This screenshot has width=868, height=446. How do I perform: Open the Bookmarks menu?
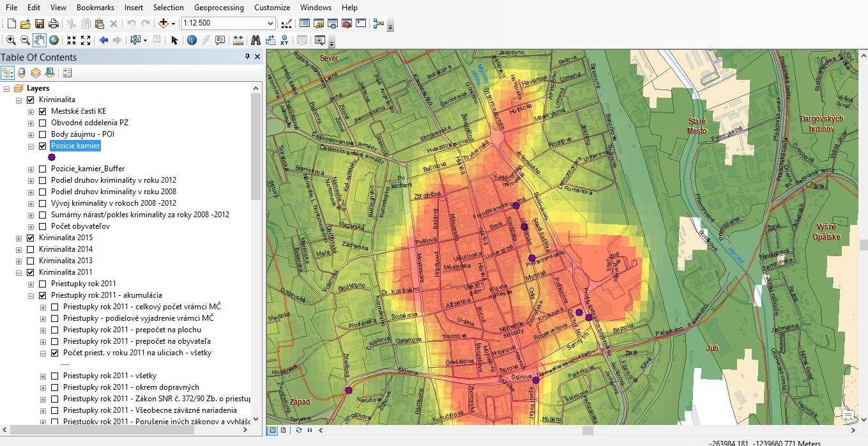click(x=95, y=8)
